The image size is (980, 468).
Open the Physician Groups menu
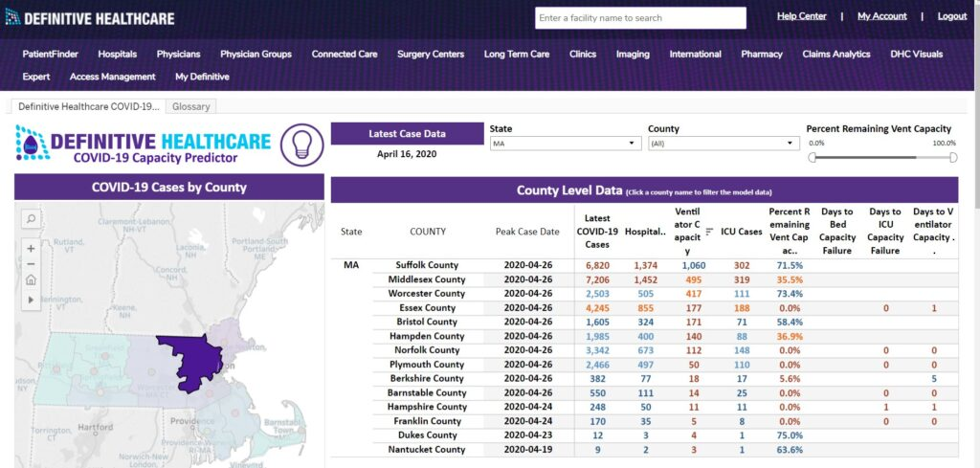point(256,54)
